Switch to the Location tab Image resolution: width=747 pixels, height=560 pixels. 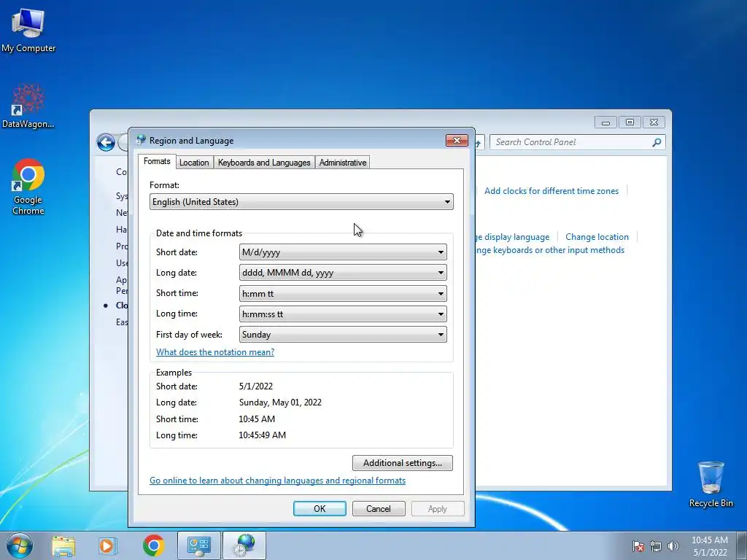click(194, 163)
